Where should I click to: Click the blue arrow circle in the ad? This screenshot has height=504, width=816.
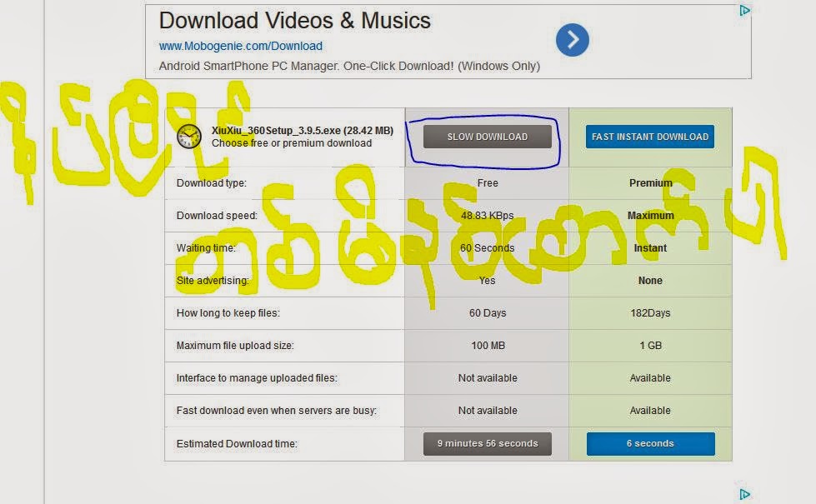click(572, 39)
